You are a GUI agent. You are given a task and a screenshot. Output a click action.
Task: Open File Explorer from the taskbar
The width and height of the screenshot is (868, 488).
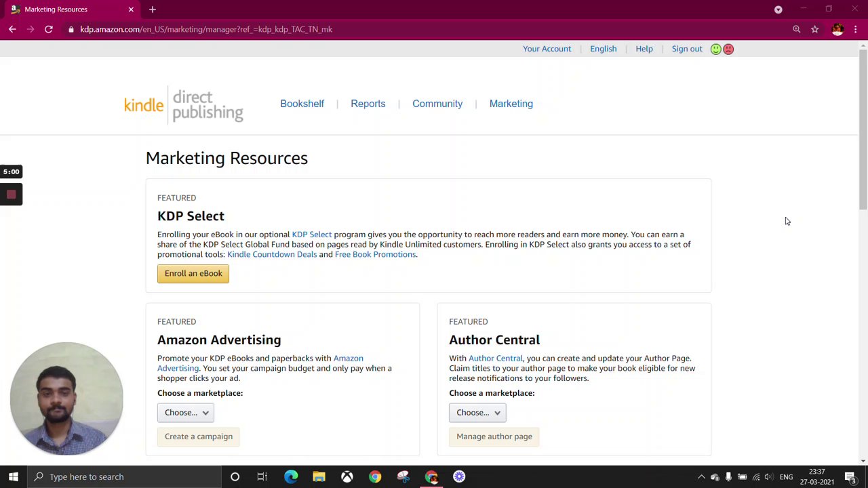(319, 476)
